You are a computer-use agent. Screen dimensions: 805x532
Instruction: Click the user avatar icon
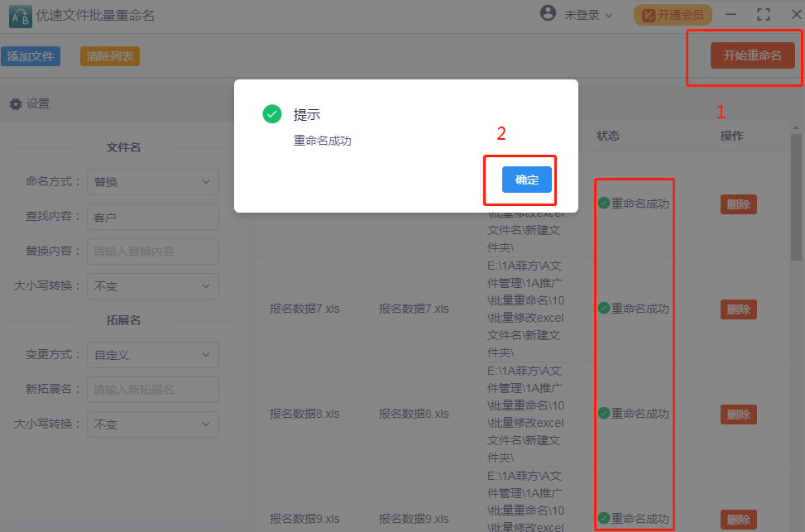549,13
